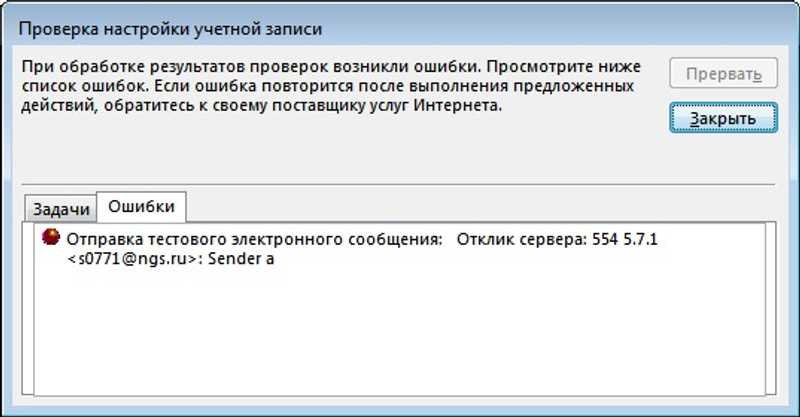Switch to the Задачи tab
This screenshot has height=417, width=800.
point(62,209)
